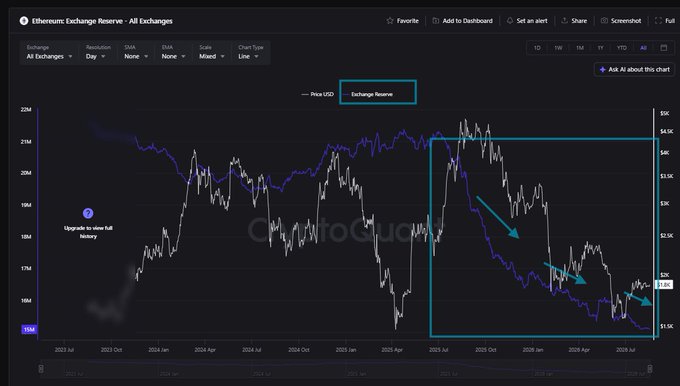Screen dimensions: 680x386
Task: Open the calendar date picker icon
Action: pos(664,48)
